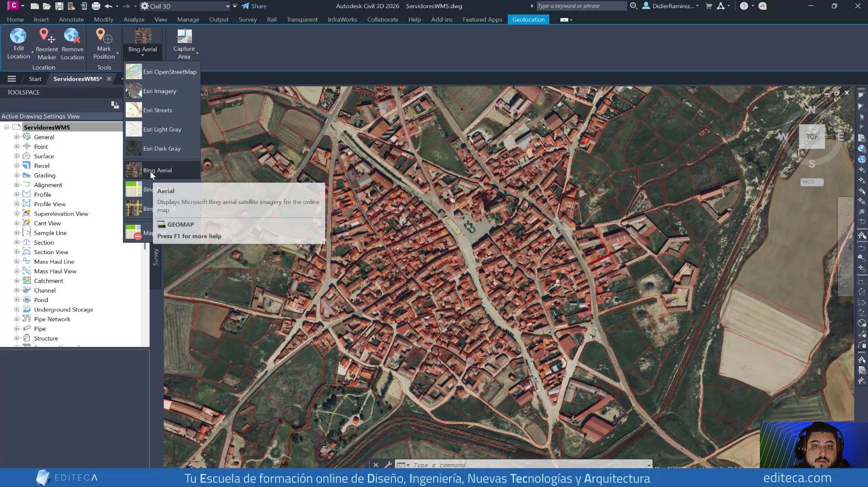Screen dimensions: 868x487
Task: Select the Mark Position tool
Action: click(x=104, y=43)
